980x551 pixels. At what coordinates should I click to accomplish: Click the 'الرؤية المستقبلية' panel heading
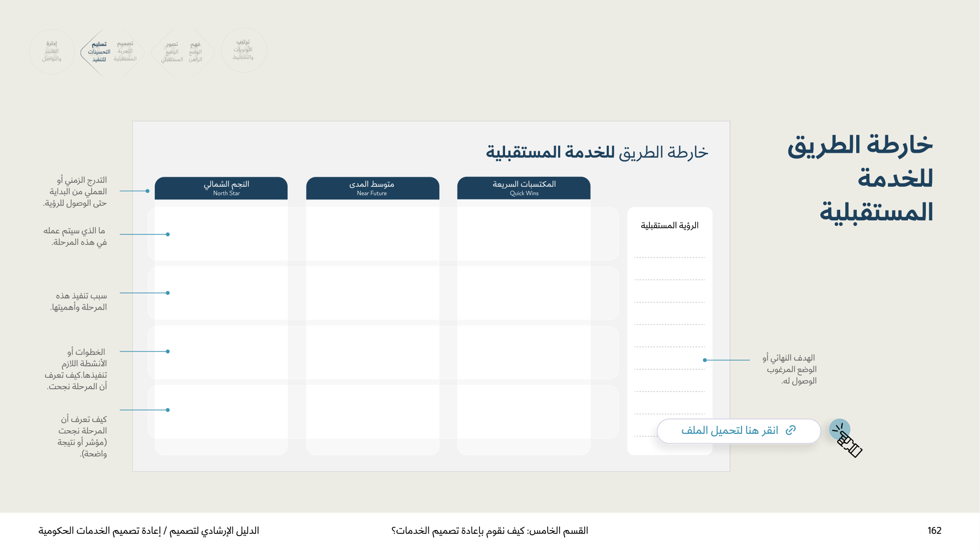669,225
